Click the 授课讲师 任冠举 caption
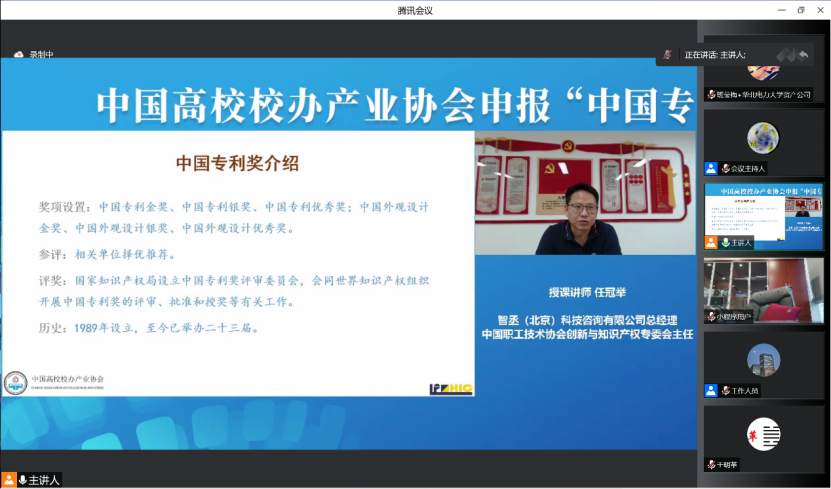Image resolution: width=831 pixels, height=489 pixels. click(x=587, y=292)
